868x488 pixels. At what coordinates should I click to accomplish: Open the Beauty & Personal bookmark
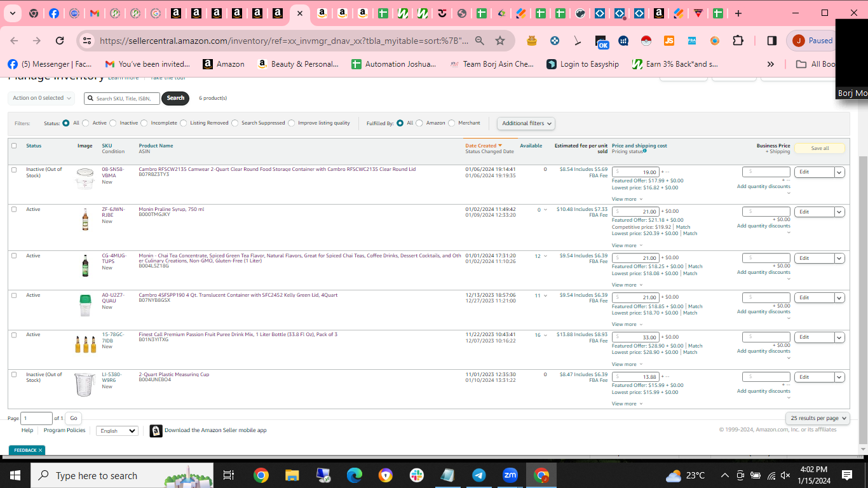tap(298, 64)
